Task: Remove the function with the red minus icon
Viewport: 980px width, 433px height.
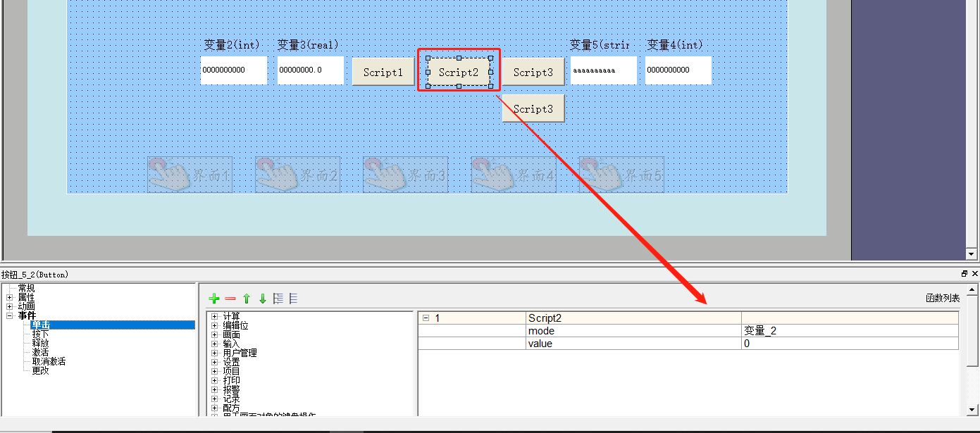Action: click(230, 299)
